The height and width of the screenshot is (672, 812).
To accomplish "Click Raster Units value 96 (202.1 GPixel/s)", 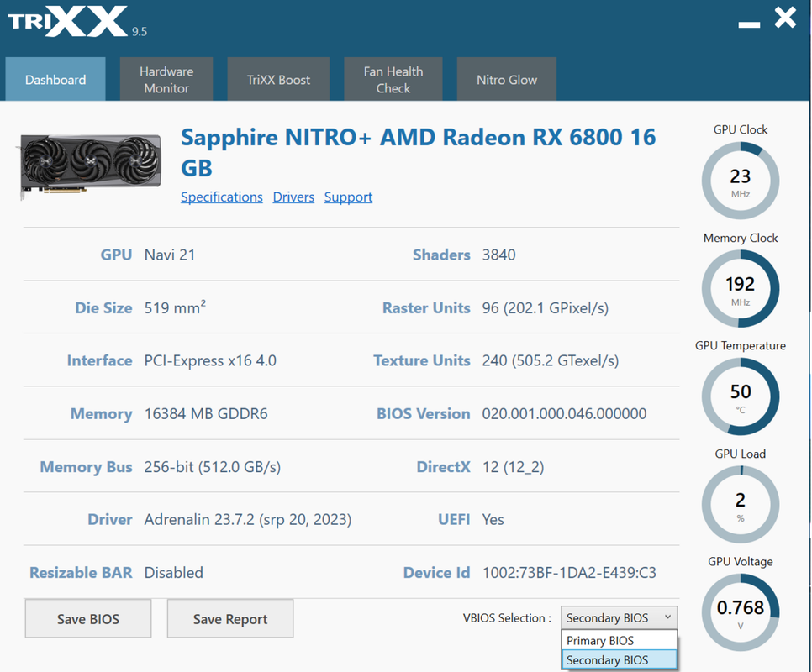I will point(546,307).
